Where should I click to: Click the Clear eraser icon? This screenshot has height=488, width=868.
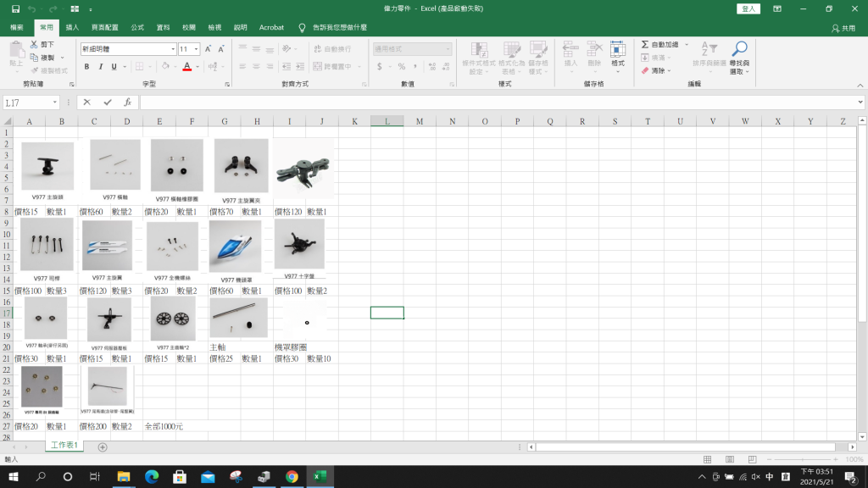645,71
